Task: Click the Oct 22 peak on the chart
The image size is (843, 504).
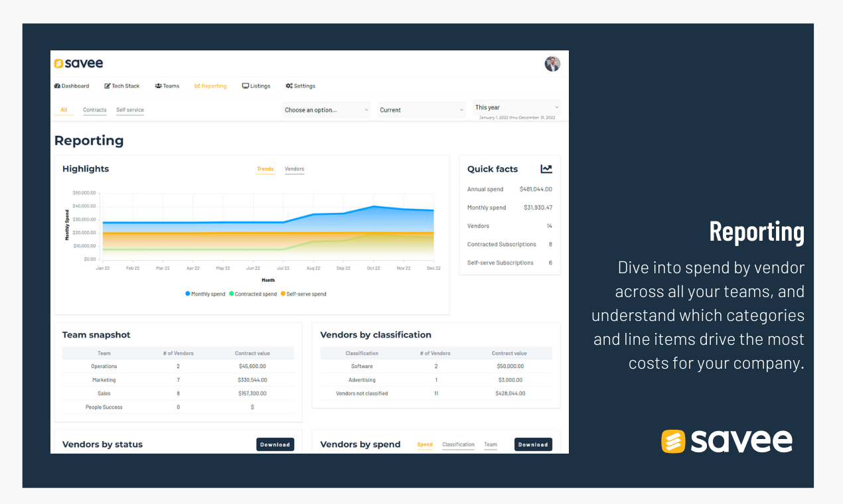Action: (x=374, y=206)
